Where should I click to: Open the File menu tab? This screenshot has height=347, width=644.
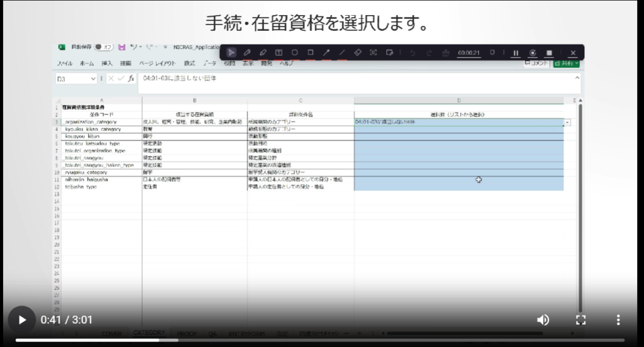point(65,63)
